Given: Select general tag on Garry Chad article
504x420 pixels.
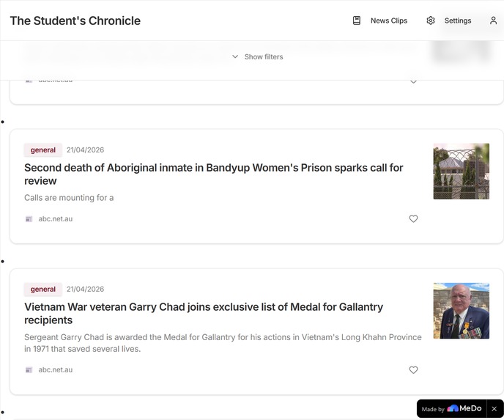Looking at the screenshot, I should (43, 289).
